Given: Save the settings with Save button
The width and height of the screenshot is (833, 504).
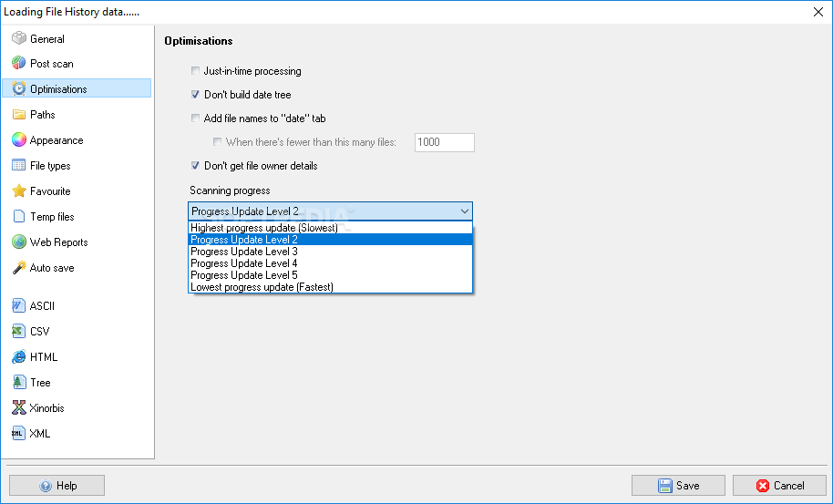Looking at the screenshot, I should 678,486.
